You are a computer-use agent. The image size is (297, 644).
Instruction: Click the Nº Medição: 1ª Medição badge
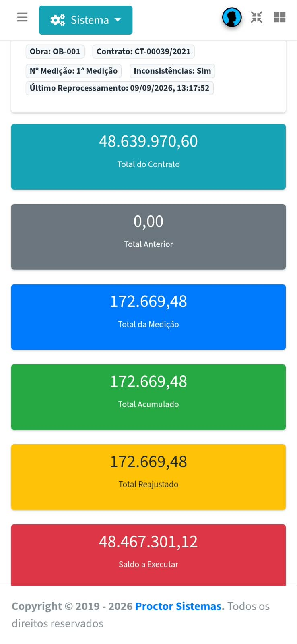74,71
